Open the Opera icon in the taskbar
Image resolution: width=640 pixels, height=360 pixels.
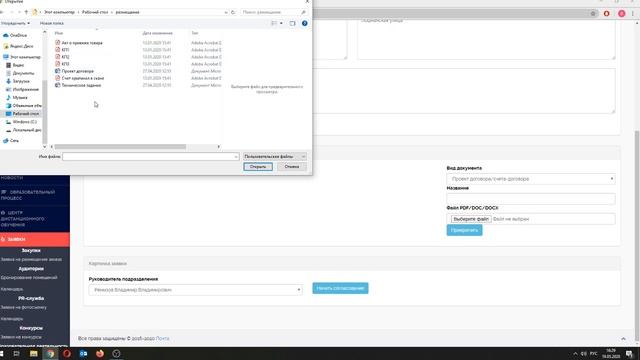coord(67,354)
